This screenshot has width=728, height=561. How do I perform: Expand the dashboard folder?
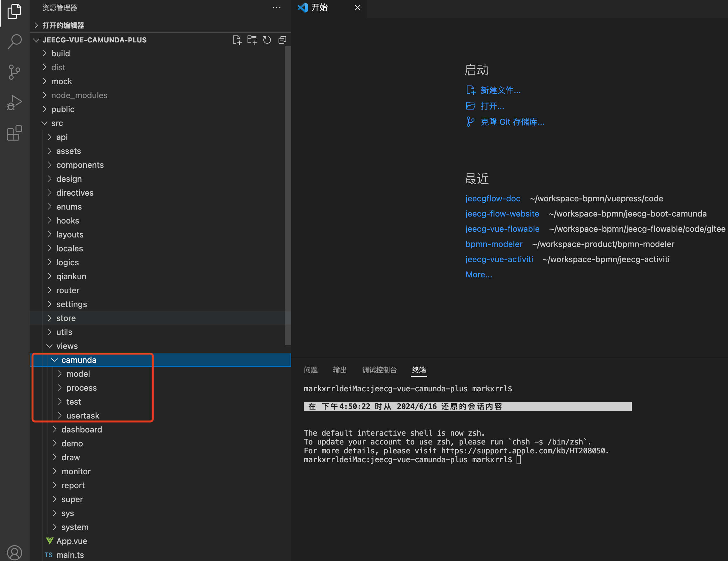click(x=160, y=430)
